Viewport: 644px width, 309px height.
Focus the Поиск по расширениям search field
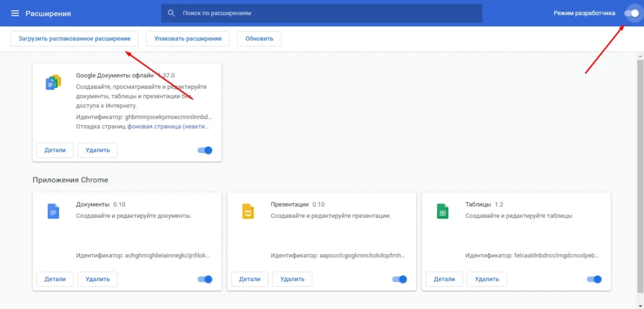click(321, 14)
